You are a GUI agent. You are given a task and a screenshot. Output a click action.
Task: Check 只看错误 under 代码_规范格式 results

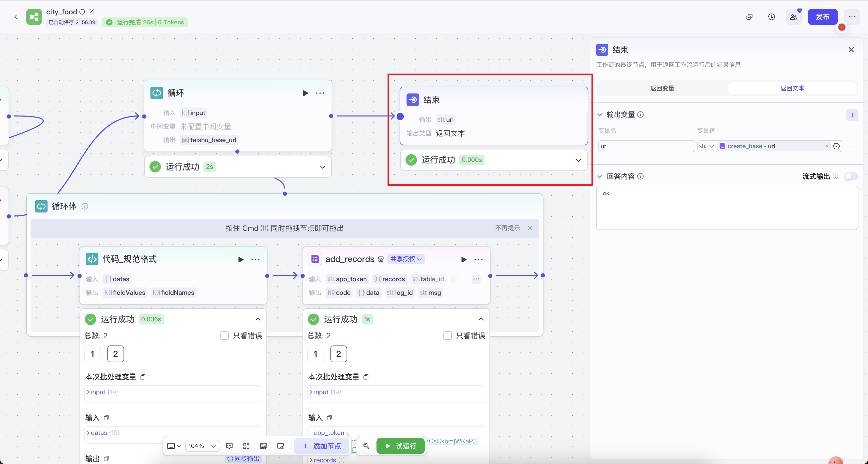click(225, 336)
